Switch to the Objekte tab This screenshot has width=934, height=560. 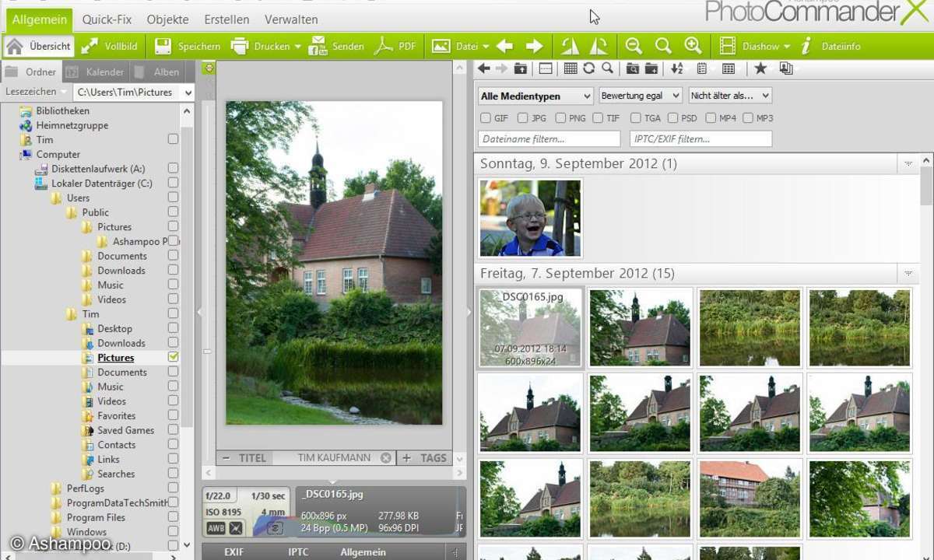point(167,19)
